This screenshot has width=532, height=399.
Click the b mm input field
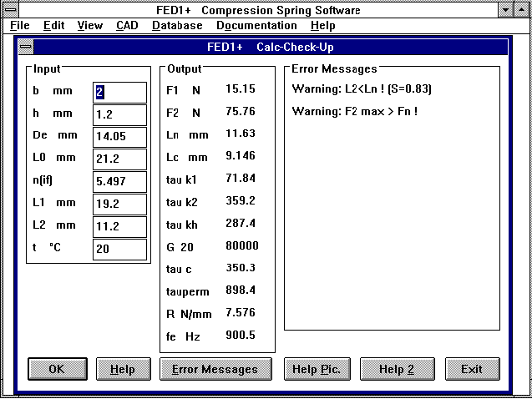pyautogui.click(x=119, y=93)
